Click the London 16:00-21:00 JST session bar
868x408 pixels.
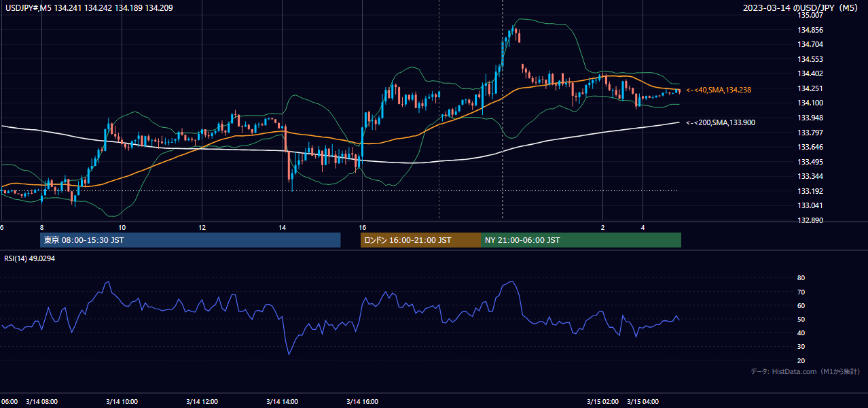pos(420,240)
